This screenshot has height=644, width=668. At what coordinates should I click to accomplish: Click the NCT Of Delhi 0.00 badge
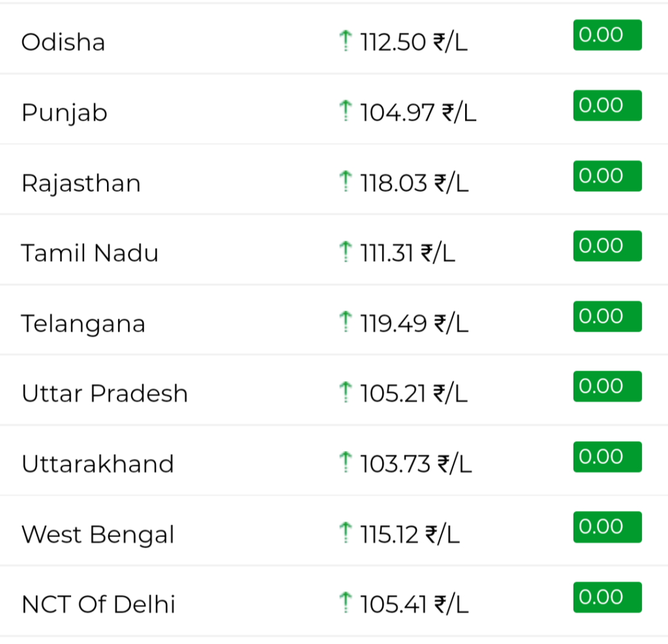click(607, 597)
